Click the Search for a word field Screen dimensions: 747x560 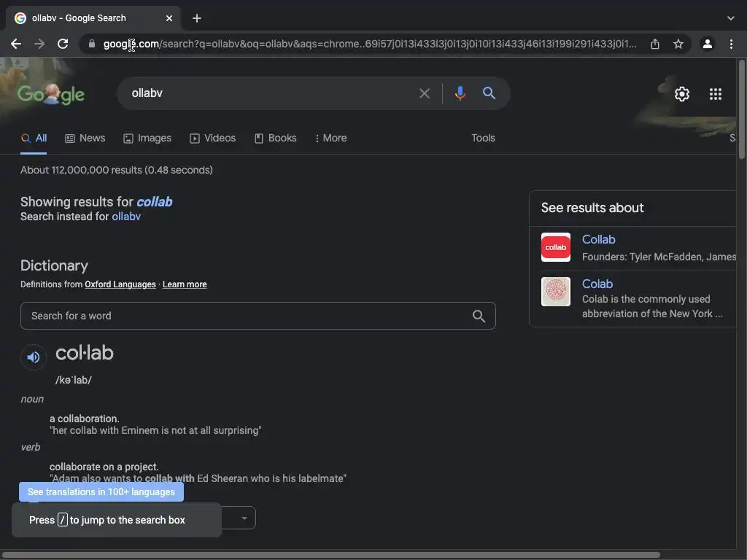258,316
